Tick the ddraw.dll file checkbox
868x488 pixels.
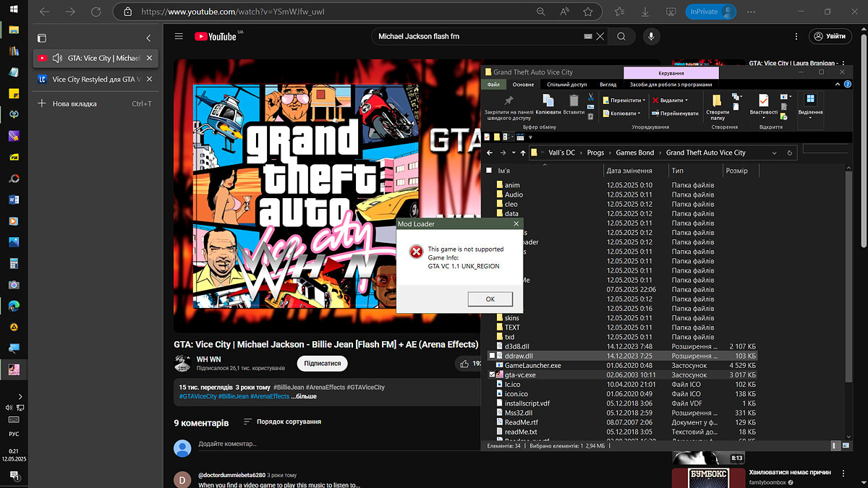tap(493, 356)
